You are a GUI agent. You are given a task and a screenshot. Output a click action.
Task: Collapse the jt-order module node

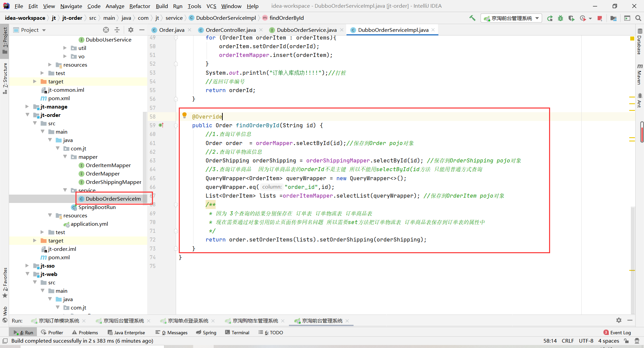click(x=28, y=115)
